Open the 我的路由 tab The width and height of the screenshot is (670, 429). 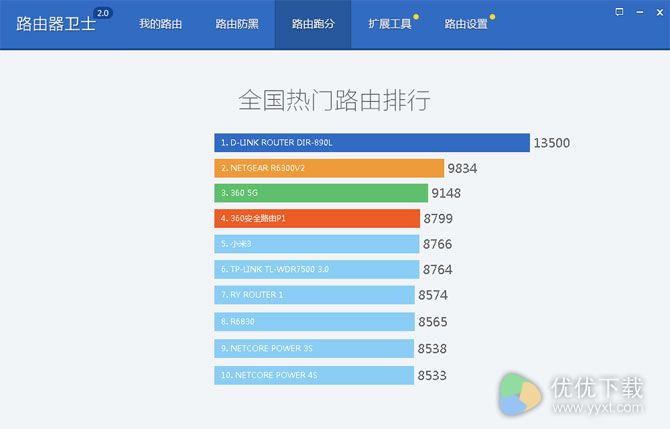click(x=160, y=24)
